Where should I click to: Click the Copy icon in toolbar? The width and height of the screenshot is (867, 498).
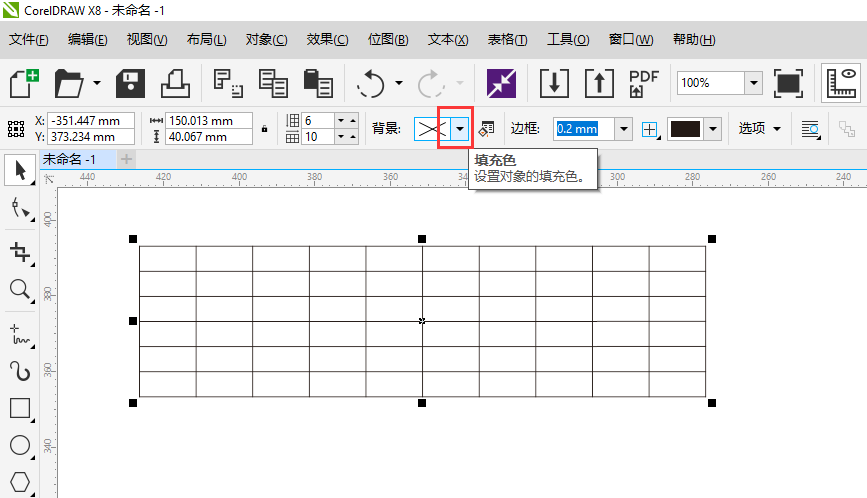tap(273, 83)
